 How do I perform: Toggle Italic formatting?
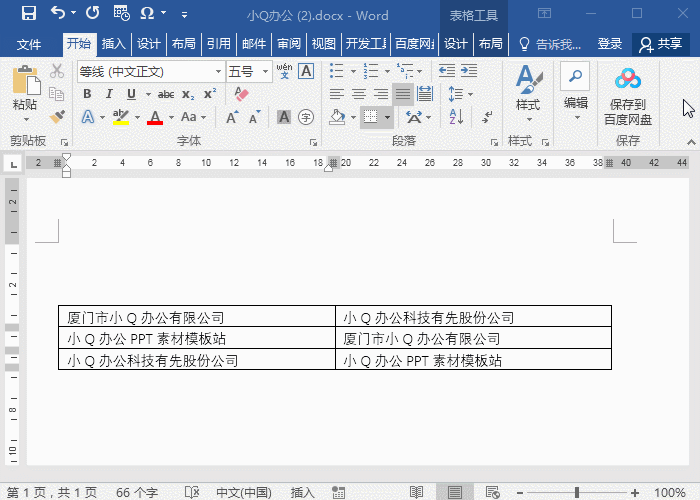tap(109, 94)
